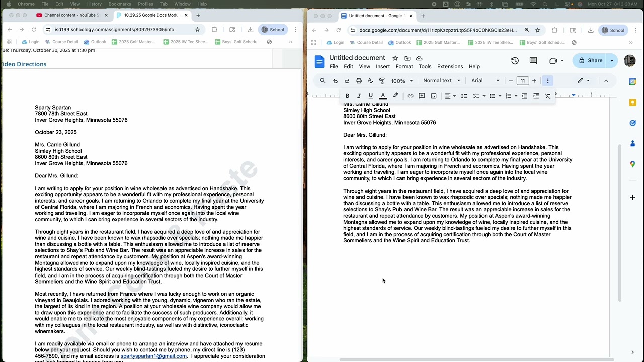Click the insert image icon
The width and height of the screenshot is (644, 362).
[x=434, y=96]
